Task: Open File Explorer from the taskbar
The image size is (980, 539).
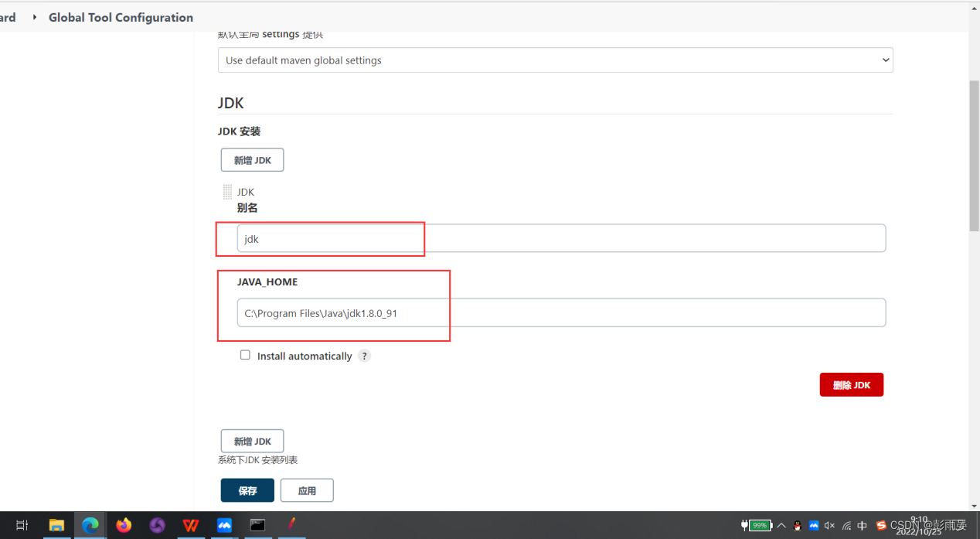Action: click(x=56, y=525)
